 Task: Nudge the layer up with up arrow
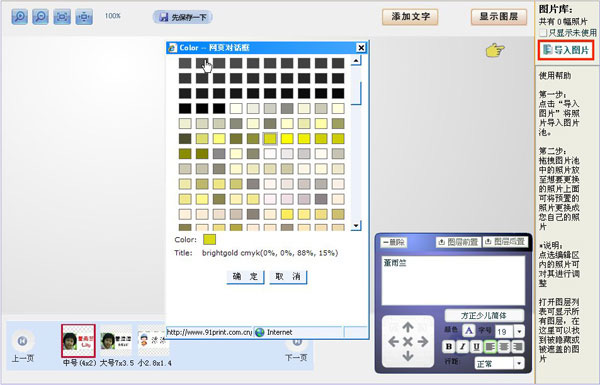[408, 328]
